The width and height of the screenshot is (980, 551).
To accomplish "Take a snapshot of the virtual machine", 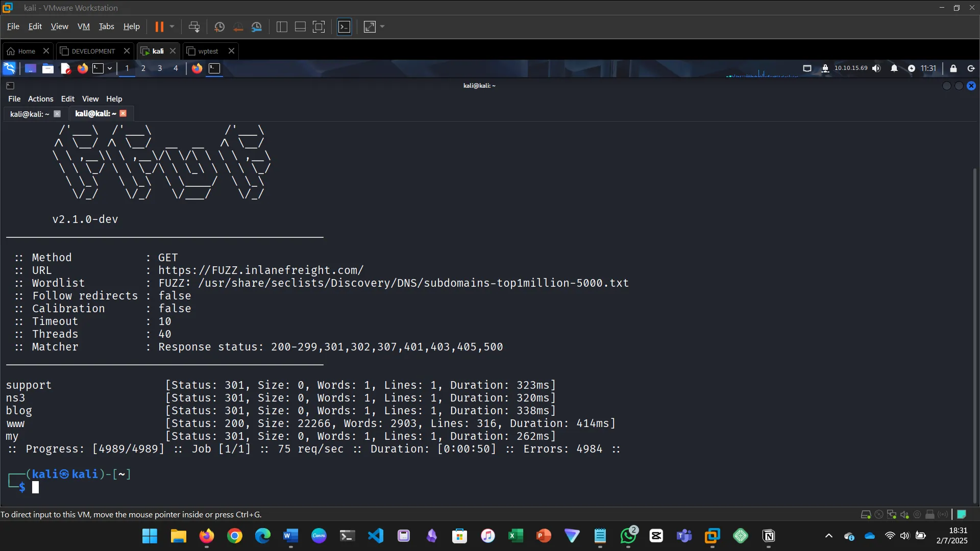I will (x=219, y=27).
